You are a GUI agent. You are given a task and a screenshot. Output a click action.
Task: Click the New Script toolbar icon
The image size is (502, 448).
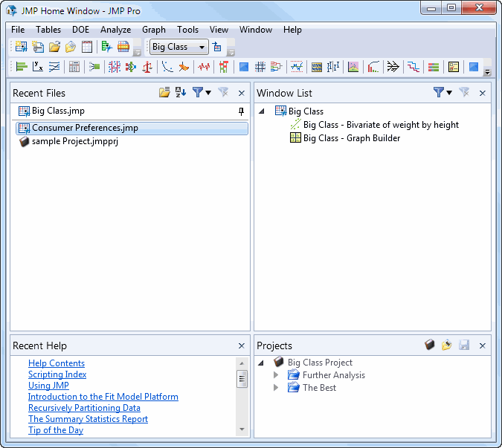click(38, 47)
